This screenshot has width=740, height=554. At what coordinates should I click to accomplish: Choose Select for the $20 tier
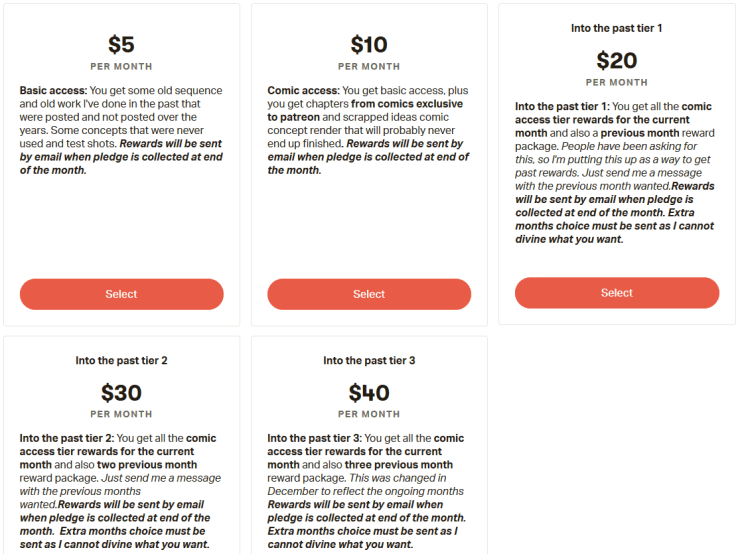[616, 293]
